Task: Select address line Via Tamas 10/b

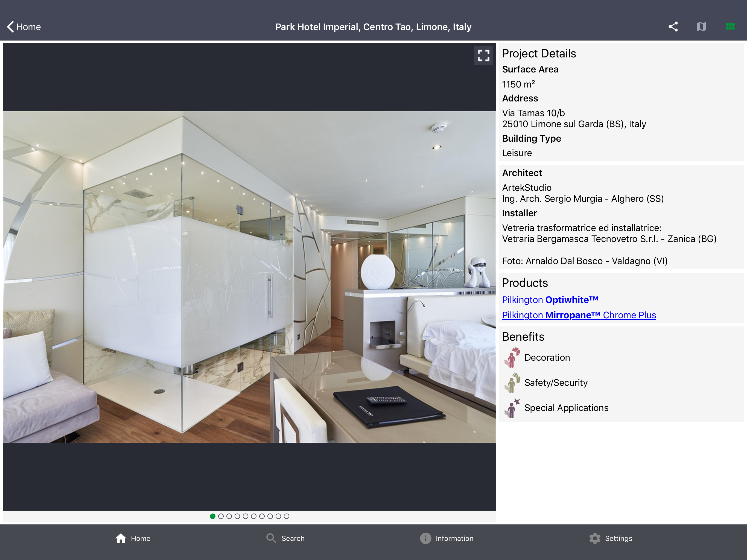Action: tap(533, 113)
